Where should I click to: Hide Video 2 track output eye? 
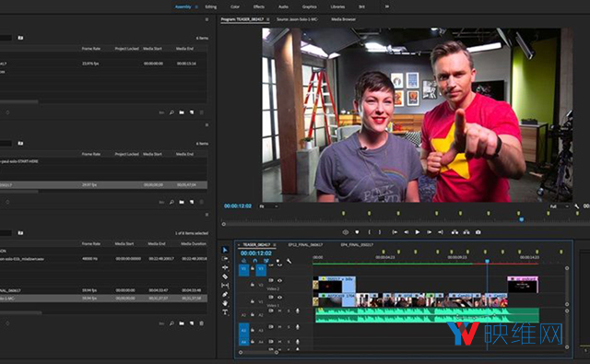click(x=279, y=280)
